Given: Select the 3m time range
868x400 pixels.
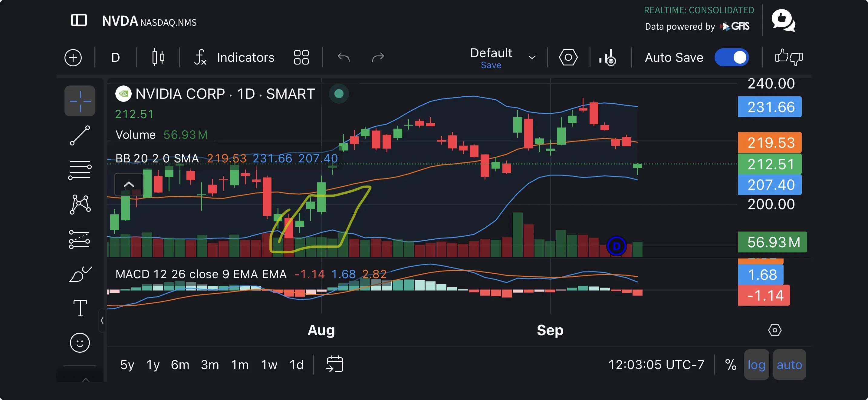Looking at the screenshot, I should (x=210, y=365).
